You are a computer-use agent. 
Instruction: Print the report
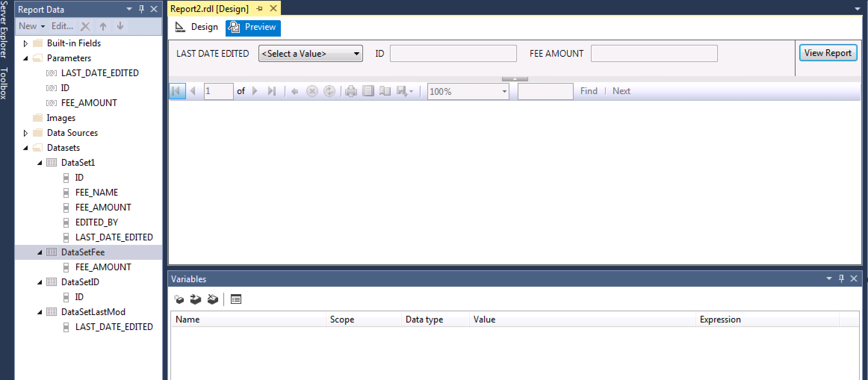click(351, 91)
